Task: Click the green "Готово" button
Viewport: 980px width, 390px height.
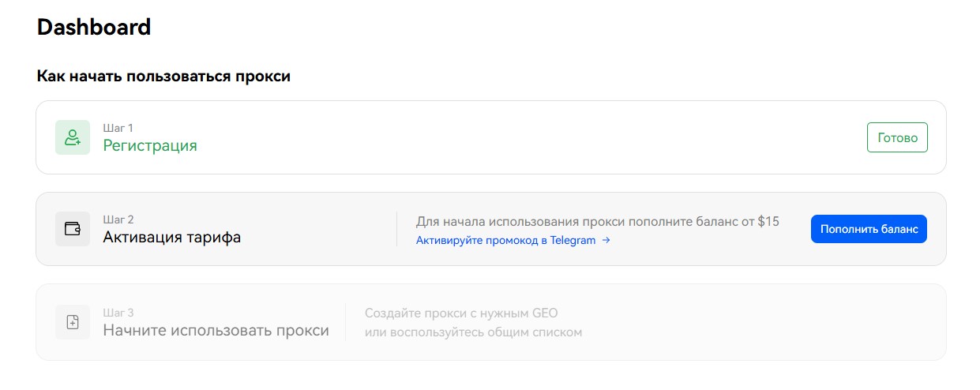Action: (x=897, y=137)
